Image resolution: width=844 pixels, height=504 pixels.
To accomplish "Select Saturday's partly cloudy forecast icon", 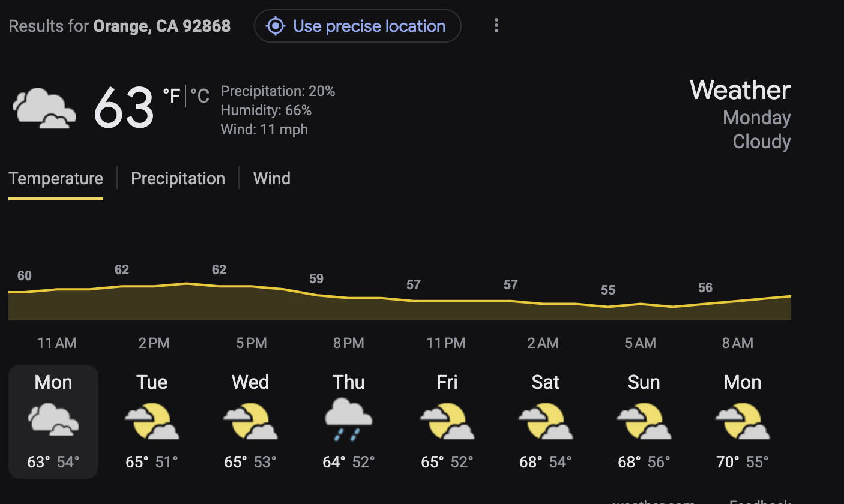I will (x=546, y=422).
